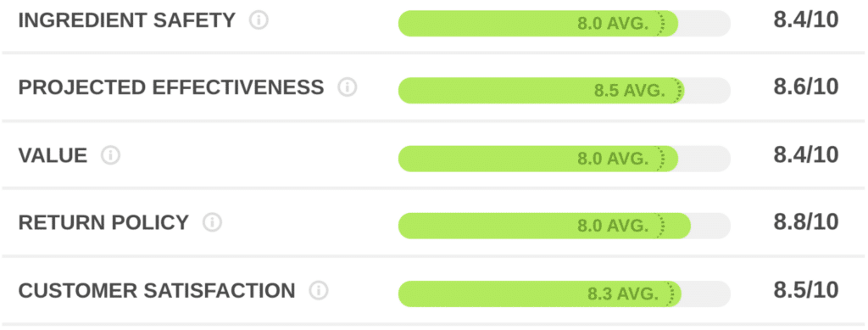
Task: Click the Ingredient Safety label
Action: pyautogui.click(x=127, y=20)
